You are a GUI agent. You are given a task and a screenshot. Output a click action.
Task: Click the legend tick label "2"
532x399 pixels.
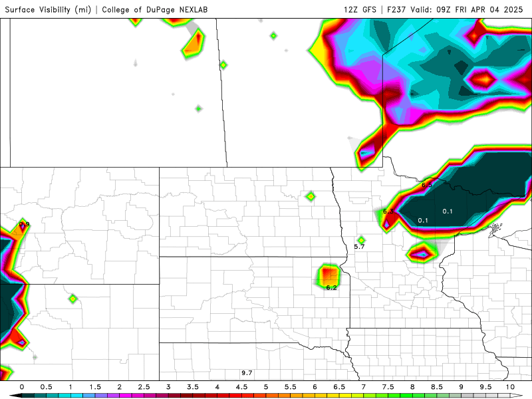[120, 387]
